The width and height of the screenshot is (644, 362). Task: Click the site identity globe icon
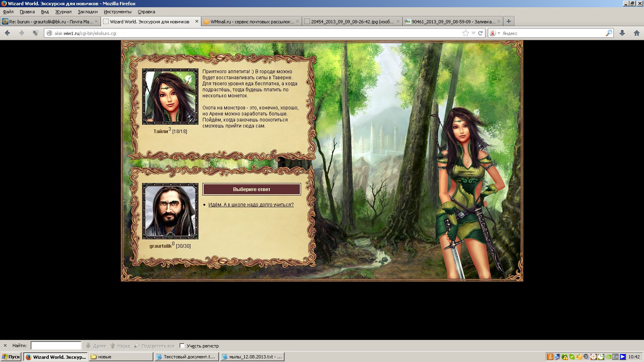[x=50, y=33]
